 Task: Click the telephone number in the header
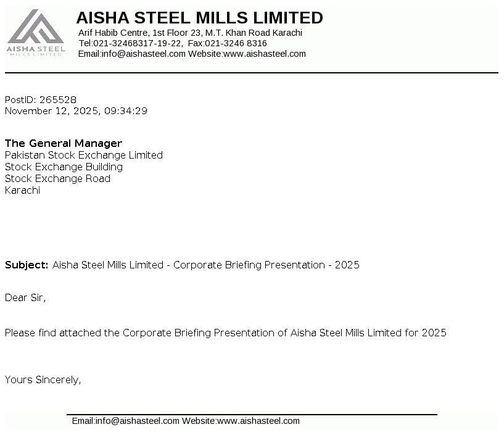coord(137,43)
